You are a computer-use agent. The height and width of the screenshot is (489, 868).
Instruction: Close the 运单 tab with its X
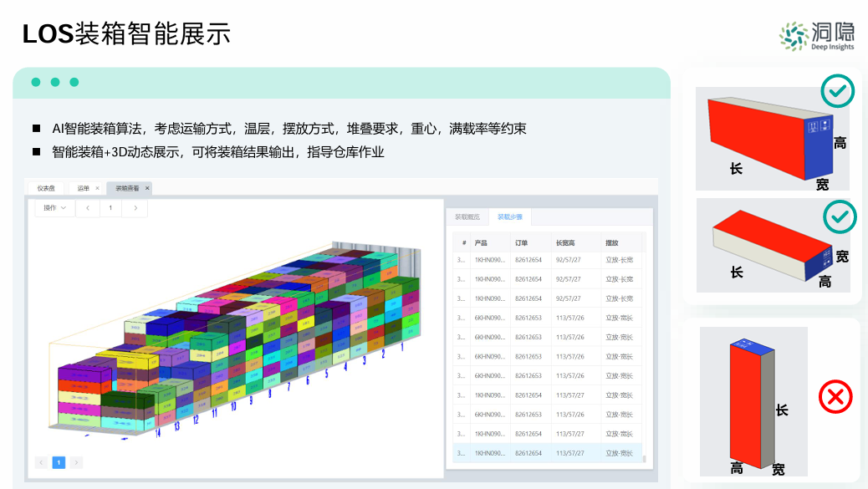point(97,188)
